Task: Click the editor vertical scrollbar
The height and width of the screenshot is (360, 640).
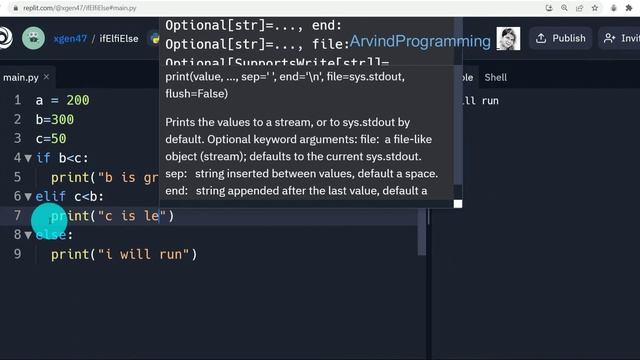Action: coord(422,232)
